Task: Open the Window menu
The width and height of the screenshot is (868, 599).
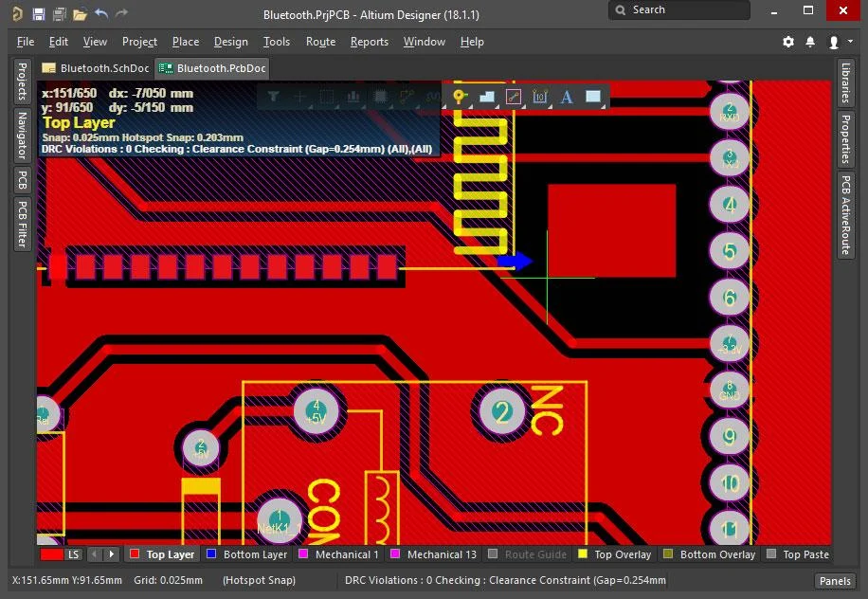Action: (424, 42)
